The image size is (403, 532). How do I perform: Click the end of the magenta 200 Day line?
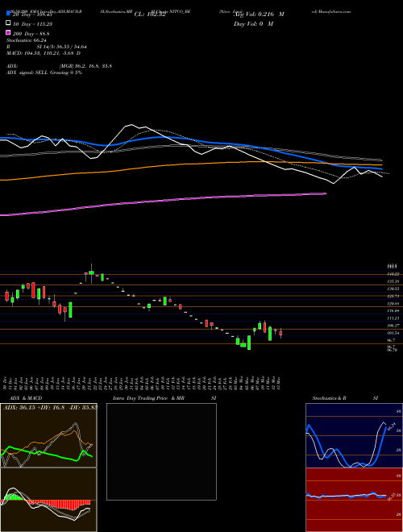[326, 193]
